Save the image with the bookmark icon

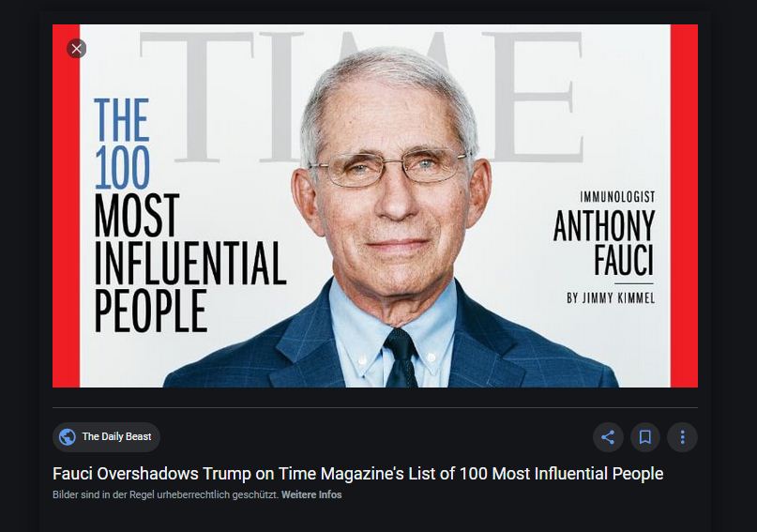click(645, 437)
